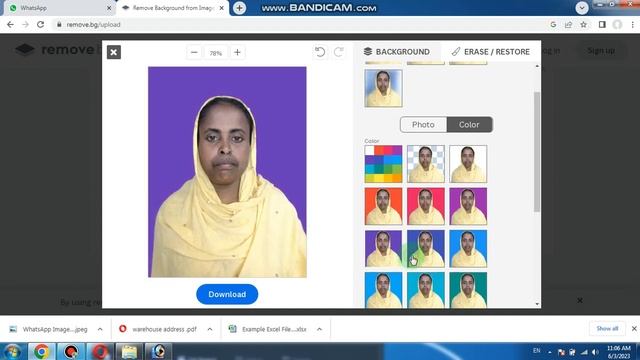Select the Color background option
Image resolution: width=640 pixels, height=360 pixels.
469,124
